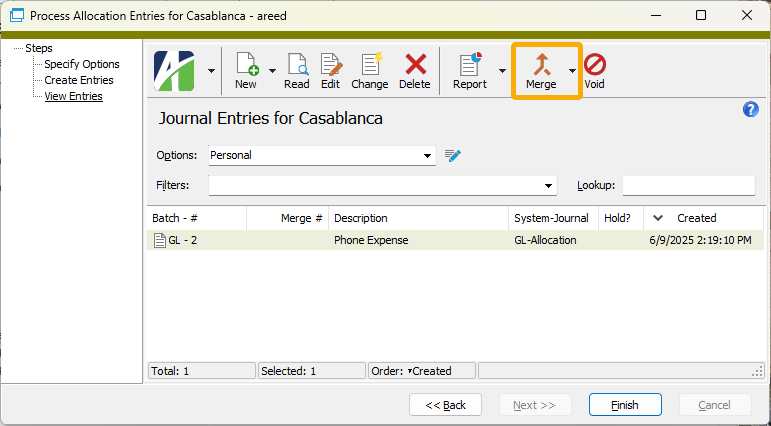
Task: Open the Filters dropdown list
Action: click(x=548, y=186)
